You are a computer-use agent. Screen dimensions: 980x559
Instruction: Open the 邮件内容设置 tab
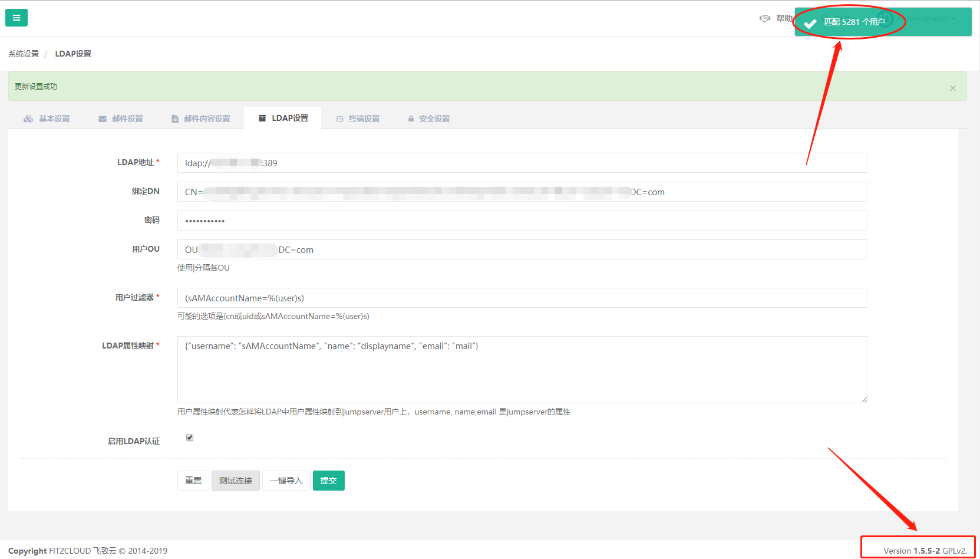coord(201,119)
